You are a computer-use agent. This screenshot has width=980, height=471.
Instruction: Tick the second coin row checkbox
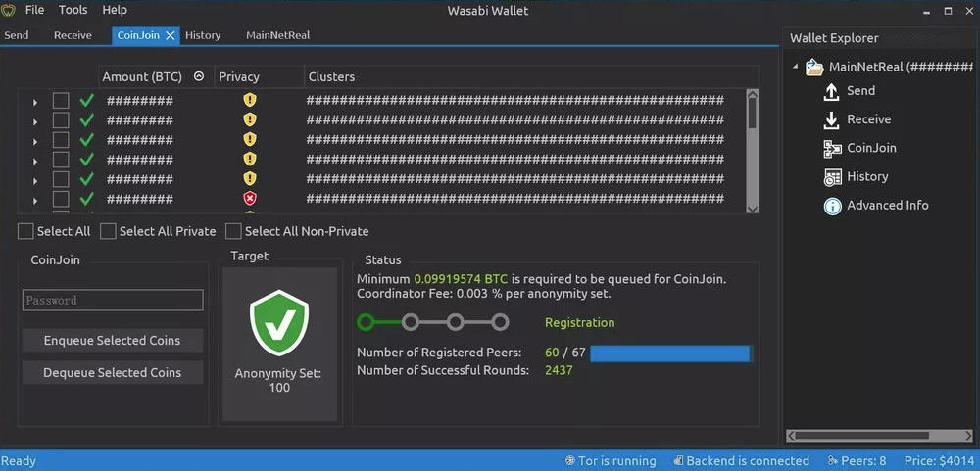coord(61,119)
